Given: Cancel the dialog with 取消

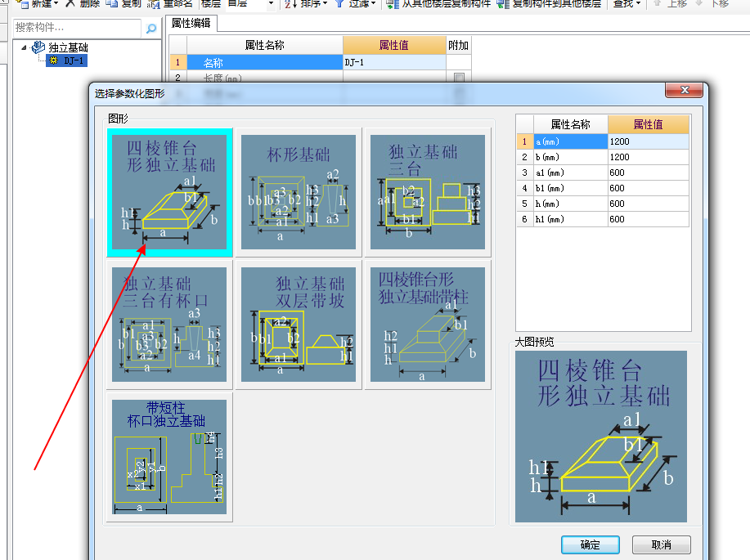Looking at the screenshot, I should (662, 544).
